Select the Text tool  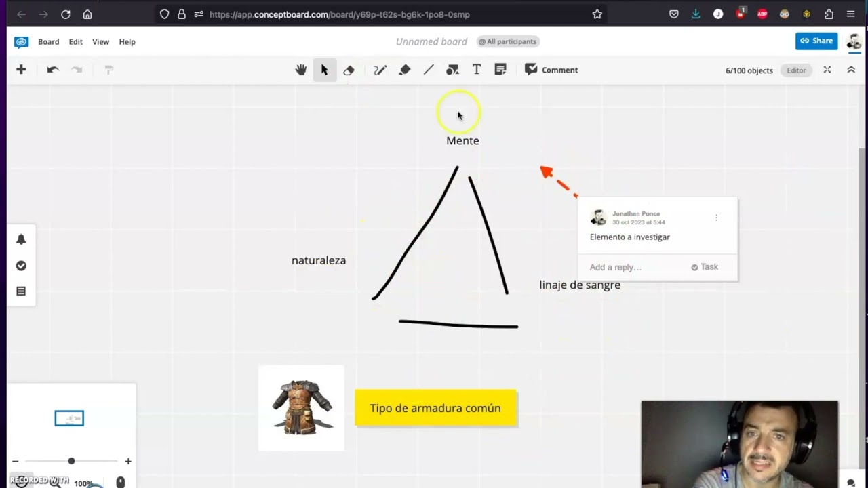click(476, 70)
